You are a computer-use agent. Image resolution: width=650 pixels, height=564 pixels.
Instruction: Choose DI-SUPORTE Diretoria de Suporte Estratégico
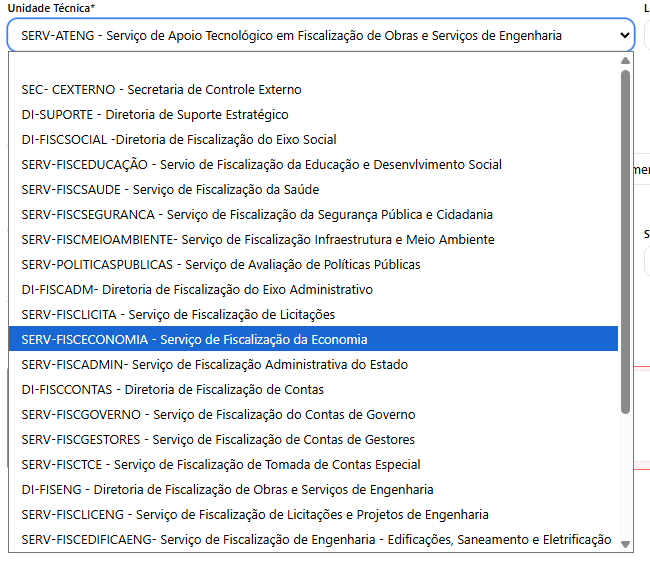click(x=155, y=115)
